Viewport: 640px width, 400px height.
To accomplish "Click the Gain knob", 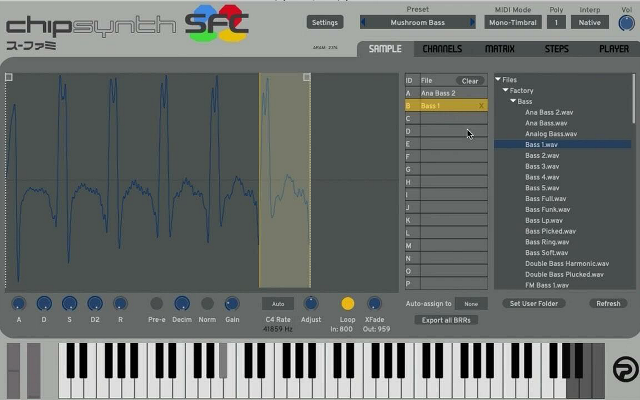I will [232, 304].
